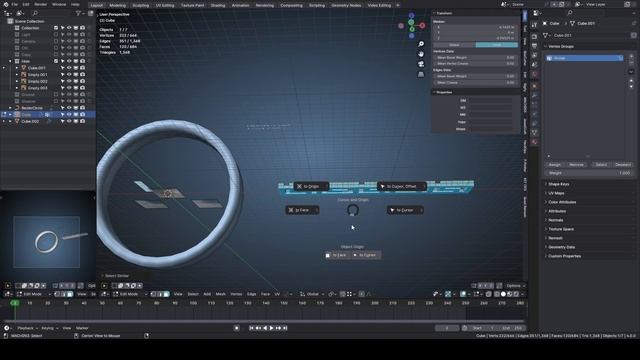Move vertex group up arrow icon
The height and width of the screenshot is (360, 640).
tap(631, 81)
